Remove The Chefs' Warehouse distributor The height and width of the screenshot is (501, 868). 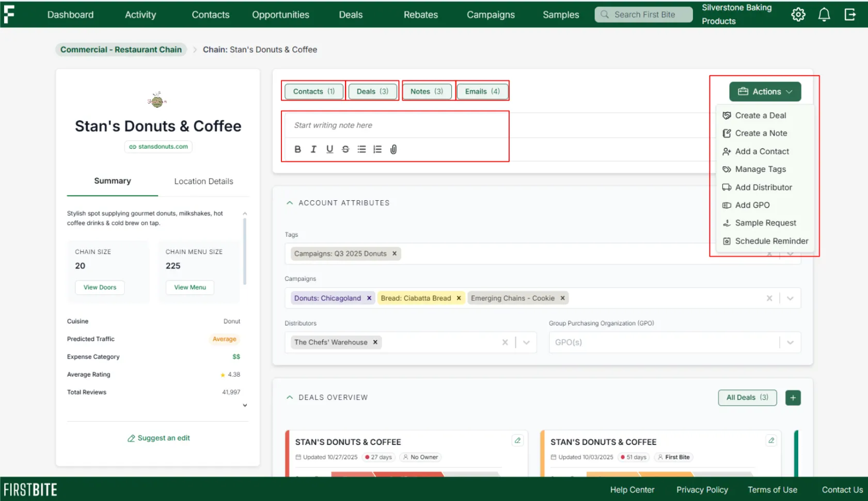(375, 342)
